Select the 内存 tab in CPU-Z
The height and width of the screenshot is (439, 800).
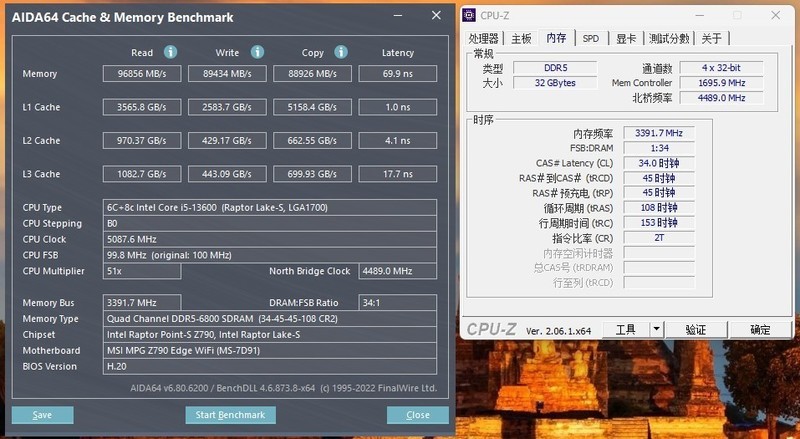tap(556, 38)
